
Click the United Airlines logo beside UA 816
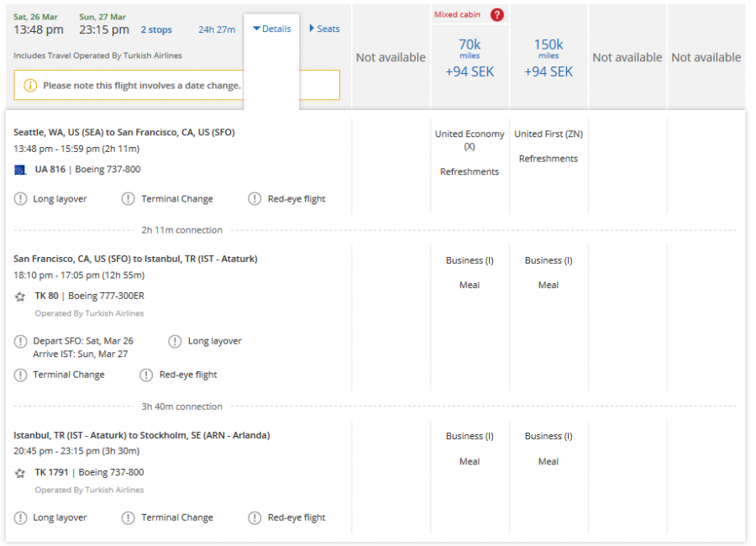[x=20, y=170]
